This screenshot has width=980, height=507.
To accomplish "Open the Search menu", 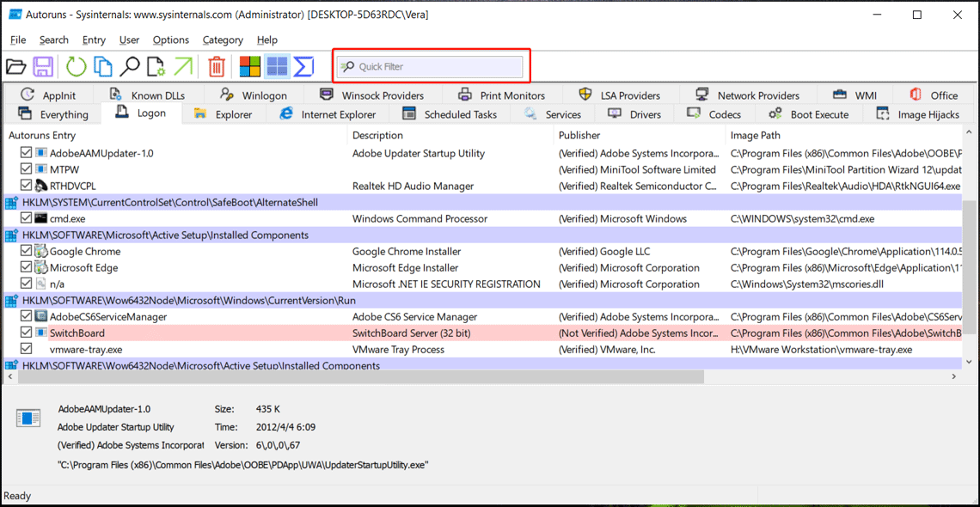I will [54, 40].
